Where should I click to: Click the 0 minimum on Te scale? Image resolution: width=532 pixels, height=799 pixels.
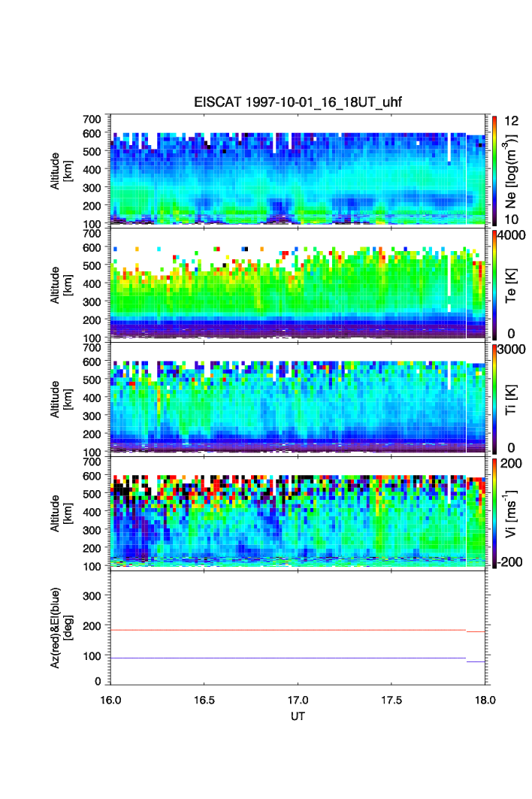pos(511,334)
